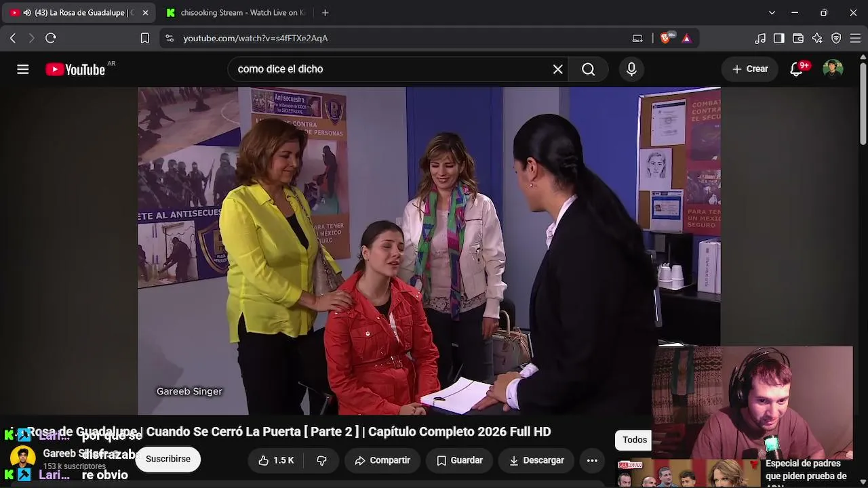The height and width of the screenshot is (488, 868).
Task: Dislike the video
Action: click(321, 460)
